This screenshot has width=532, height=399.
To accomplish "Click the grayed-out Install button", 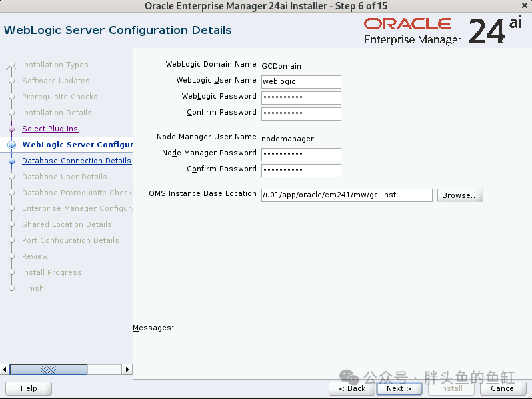I will click(x=451, y=388).
